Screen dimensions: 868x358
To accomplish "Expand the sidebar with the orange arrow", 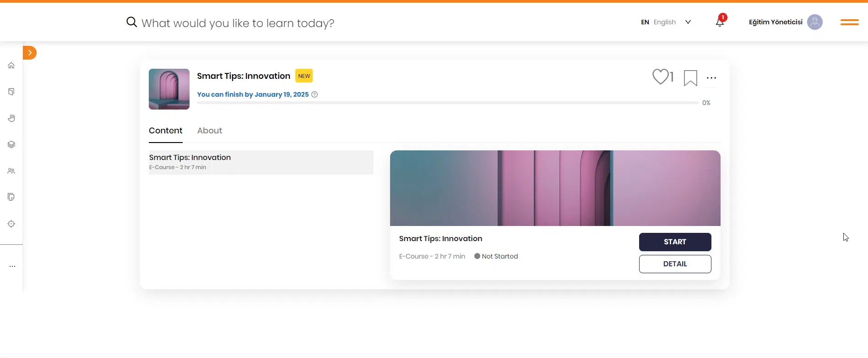I will pos(30,53).
